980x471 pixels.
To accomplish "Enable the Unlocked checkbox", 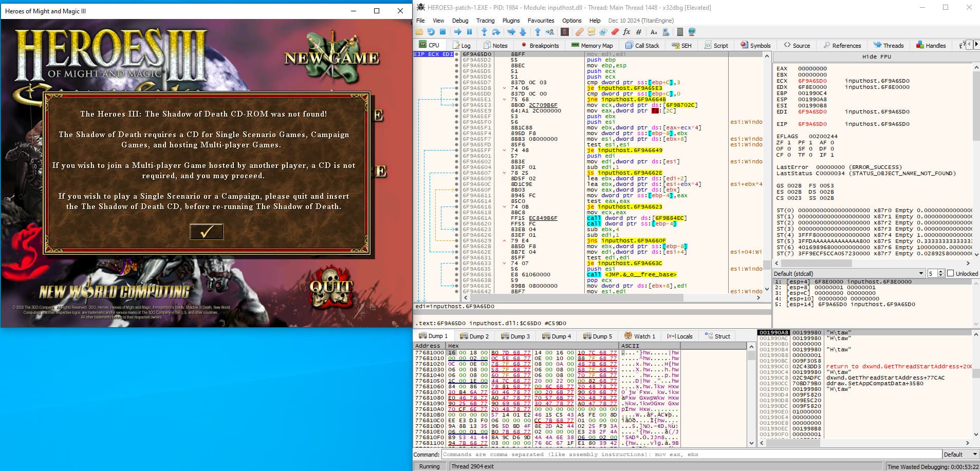I will 950,273.
